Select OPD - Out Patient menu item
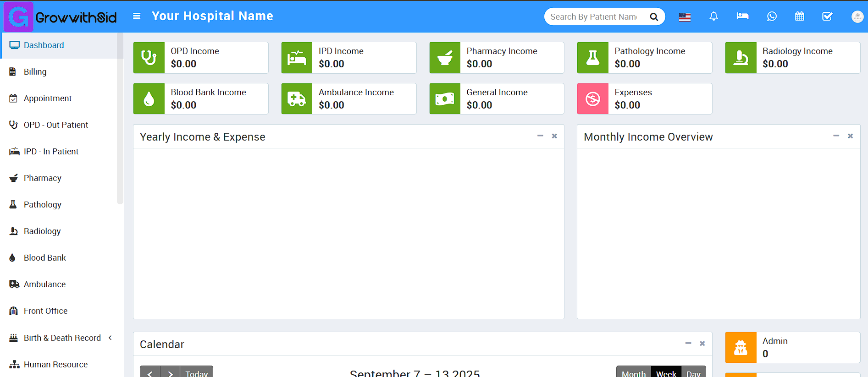Viewport: 868px width, 377px height. [55, 125]
